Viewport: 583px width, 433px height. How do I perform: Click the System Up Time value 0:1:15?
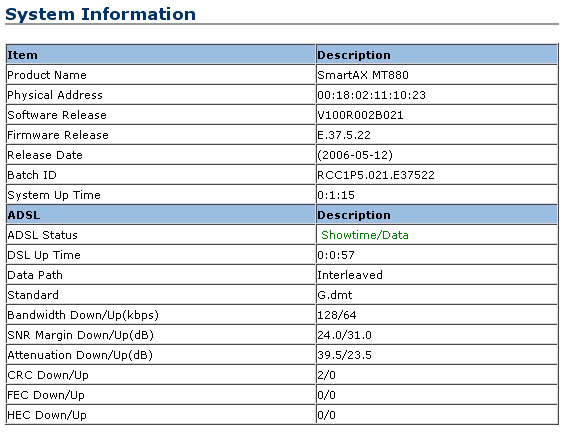pos(336,195)
